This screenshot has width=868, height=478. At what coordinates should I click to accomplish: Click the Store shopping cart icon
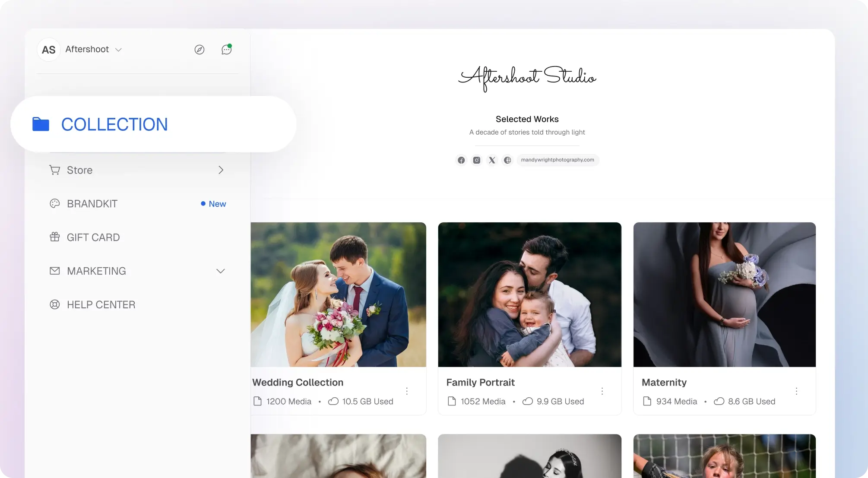pos(54,170)
